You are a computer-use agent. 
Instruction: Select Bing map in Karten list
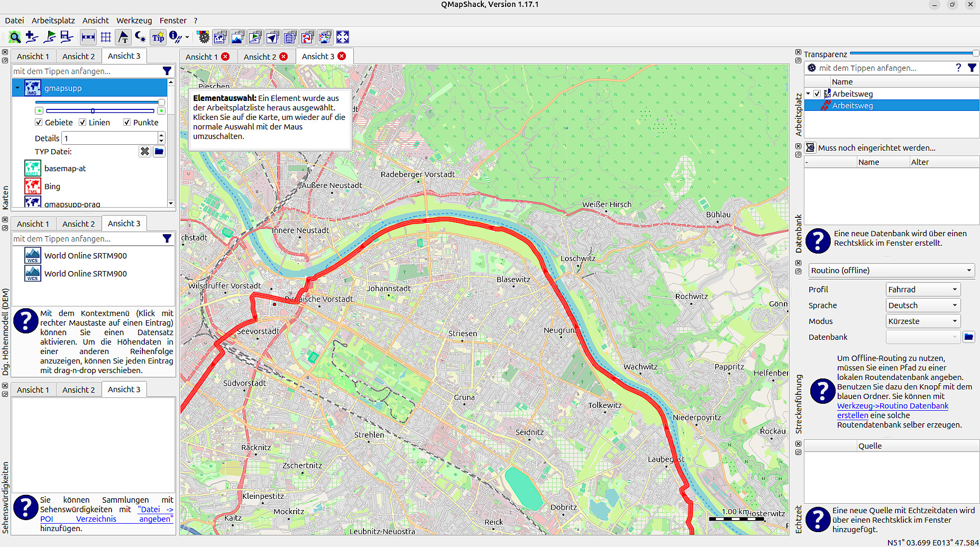[x=52, y=186]
